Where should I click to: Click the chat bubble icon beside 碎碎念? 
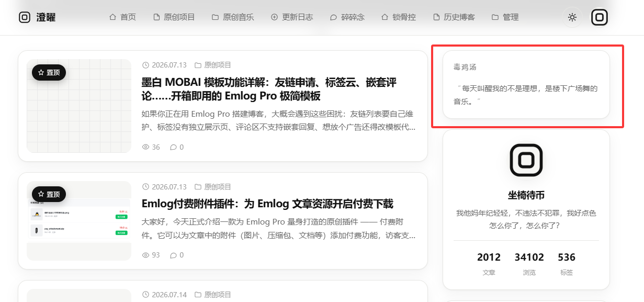pos(333,17)
